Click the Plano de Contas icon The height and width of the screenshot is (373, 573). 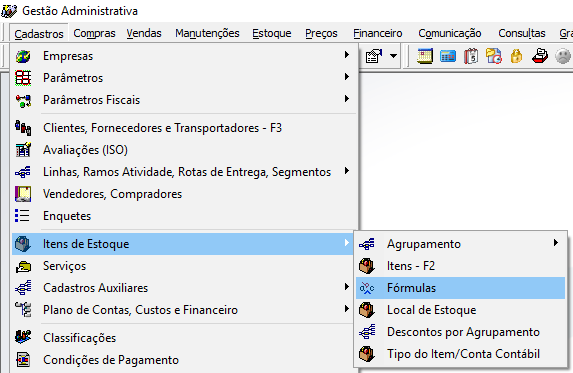tap(23, 310)
